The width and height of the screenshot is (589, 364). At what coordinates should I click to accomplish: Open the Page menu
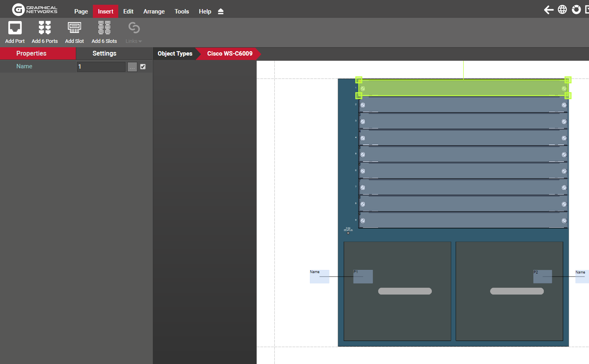81,12
